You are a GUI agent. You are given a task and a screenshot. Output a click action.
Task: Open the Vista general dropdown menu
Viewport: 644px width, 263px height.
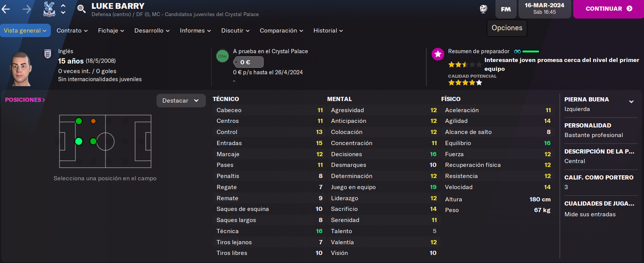[x=25, y=31]
